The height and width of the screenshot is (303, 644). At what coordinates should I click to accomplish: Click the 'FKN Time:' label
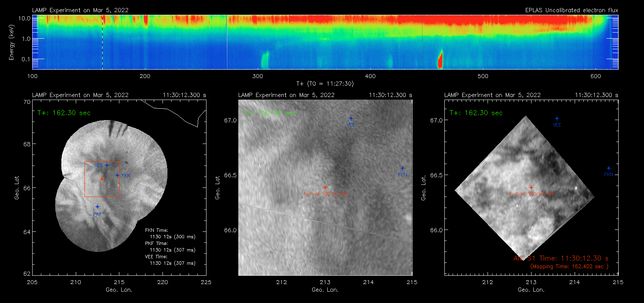tap(156, 230)
